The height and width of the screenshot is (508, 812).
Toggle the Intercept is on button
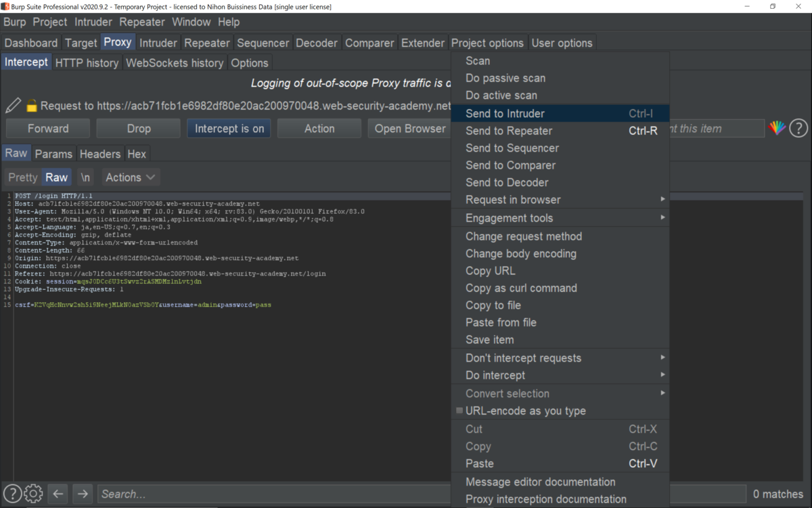click(x=229, y=128)
